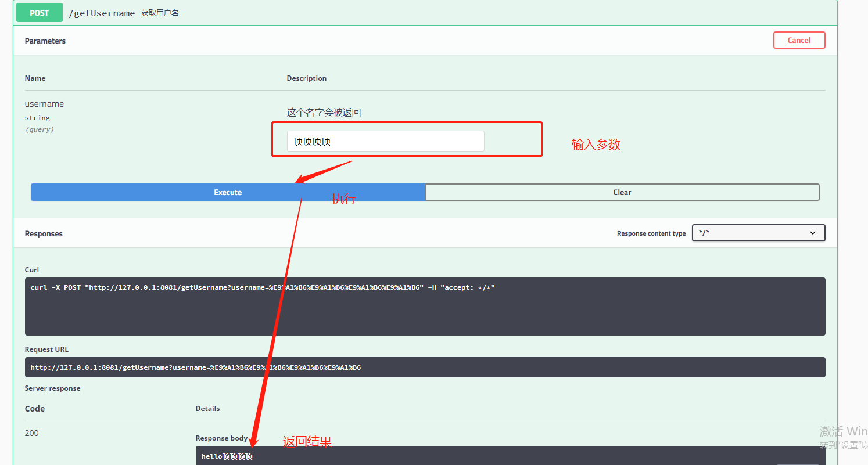
Task: Run the request with Execute button
Action: click(x=228, y=192)
